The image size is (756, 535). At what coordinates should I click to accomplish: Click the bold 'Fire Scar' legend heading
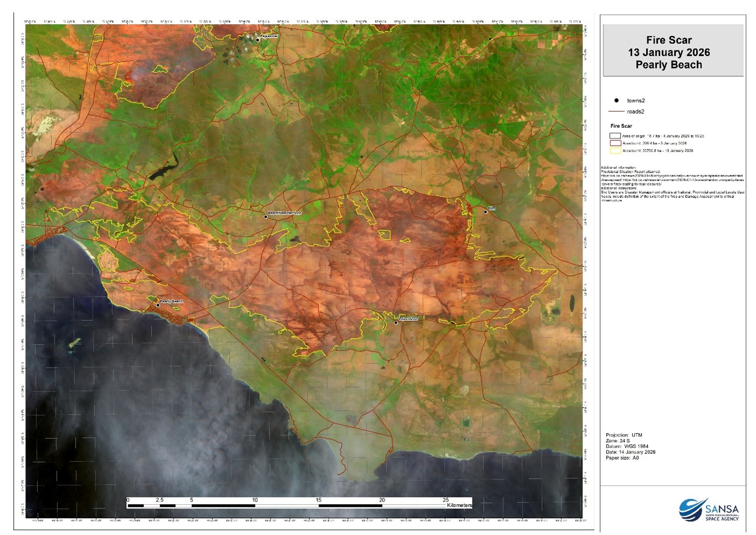tap(621, 126)
